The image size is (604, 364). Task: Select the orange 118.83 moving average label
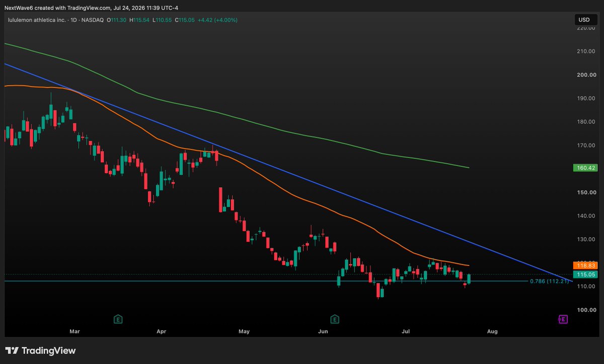(585, 265)
